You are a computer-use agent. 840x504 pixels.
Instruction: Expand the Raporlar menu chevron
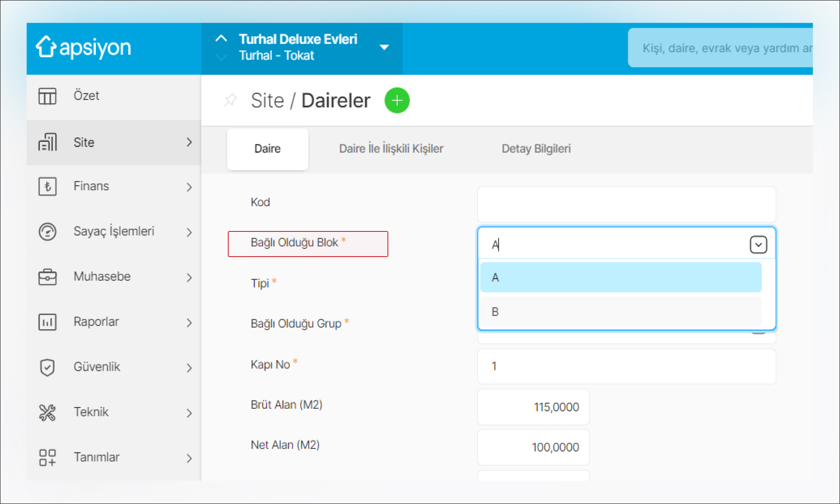point(189,323)
